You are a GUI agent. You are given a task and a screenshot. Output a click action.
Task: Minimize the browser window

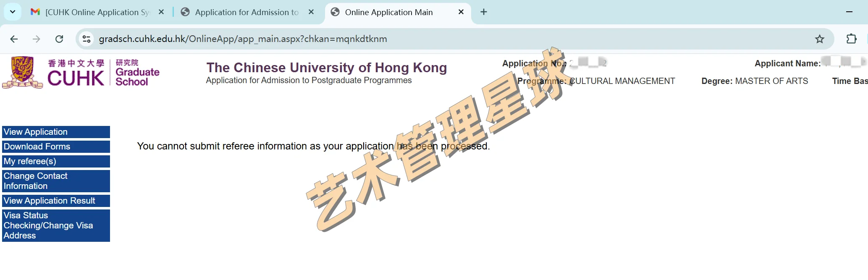pos(849,12)
